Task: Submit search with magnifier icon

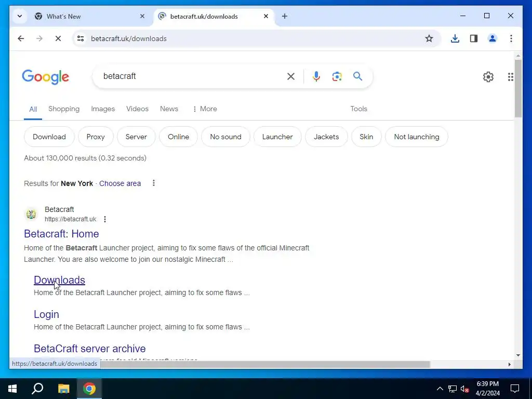Action: [x=357, y=76]
